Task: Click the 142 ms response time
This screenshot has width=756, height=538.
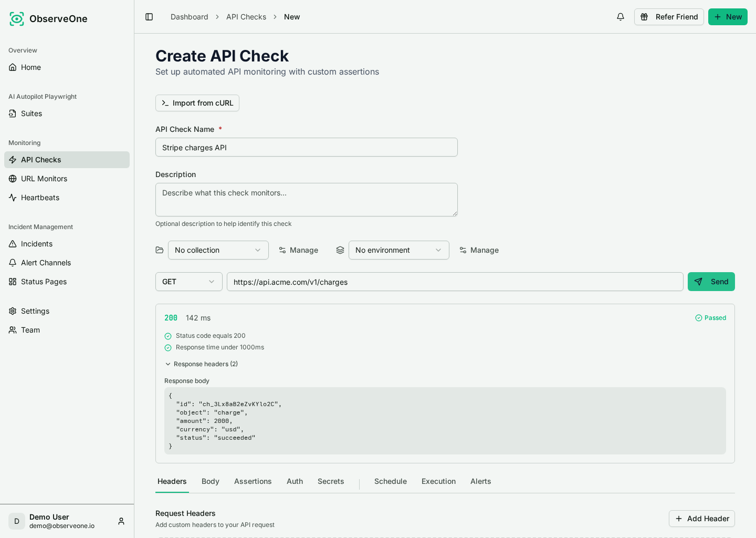Action: tap(198, 318)
